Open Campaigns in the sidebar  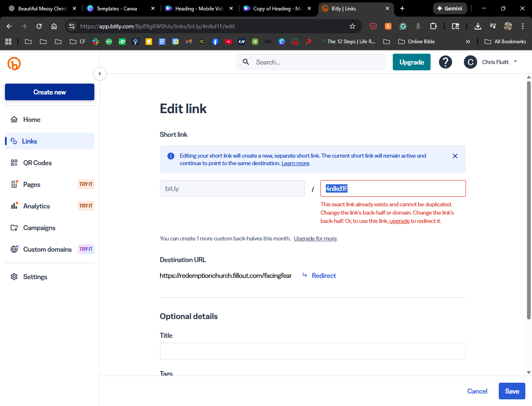pyautogui.click(x=39, y=228)
